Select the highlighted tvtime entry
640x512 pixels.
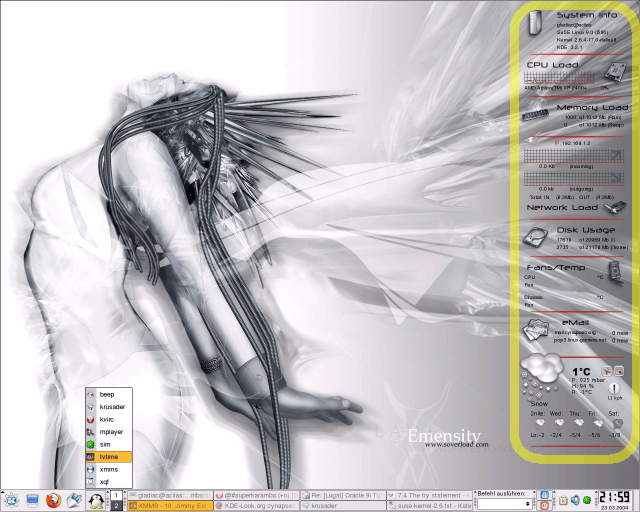tap(109, 457)
